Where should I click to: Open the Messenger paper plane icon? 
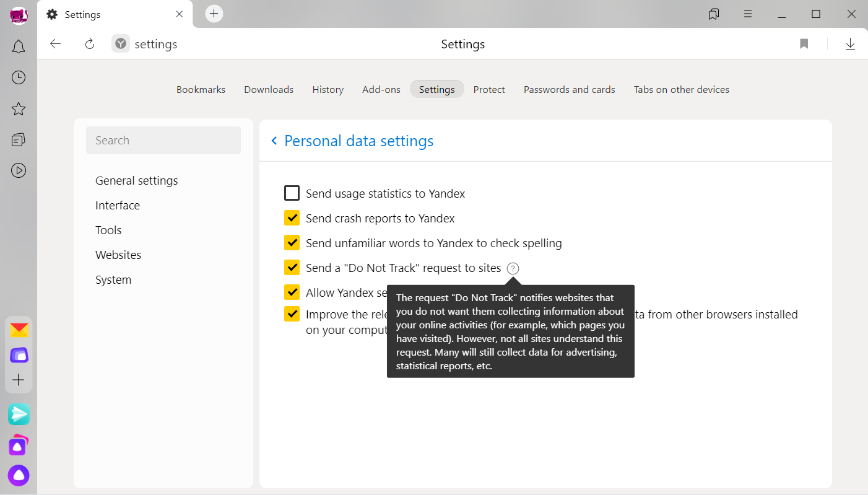click(19, 414)
